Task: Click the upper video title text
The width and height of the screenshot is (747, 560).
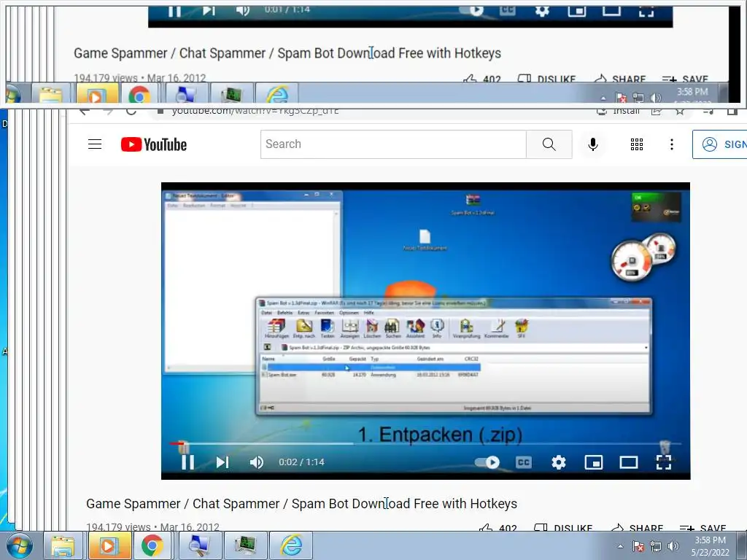Action: pyautogui.click(x=287, y=52)
